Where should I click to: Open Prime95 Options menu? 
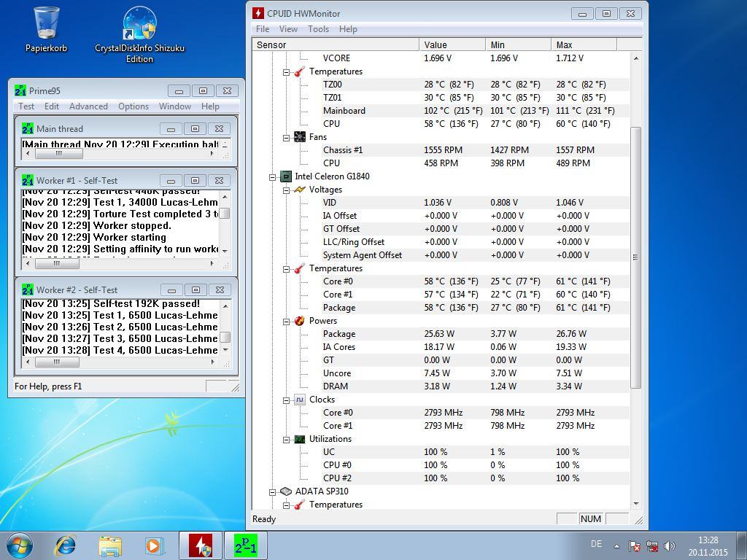pyautogui.click(x=133, y=106)
